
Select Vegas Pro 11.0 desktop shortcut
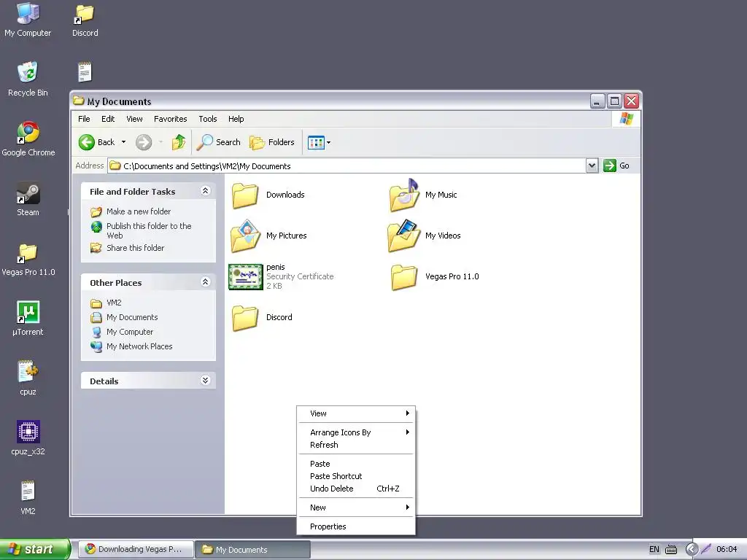pos(28,253)
